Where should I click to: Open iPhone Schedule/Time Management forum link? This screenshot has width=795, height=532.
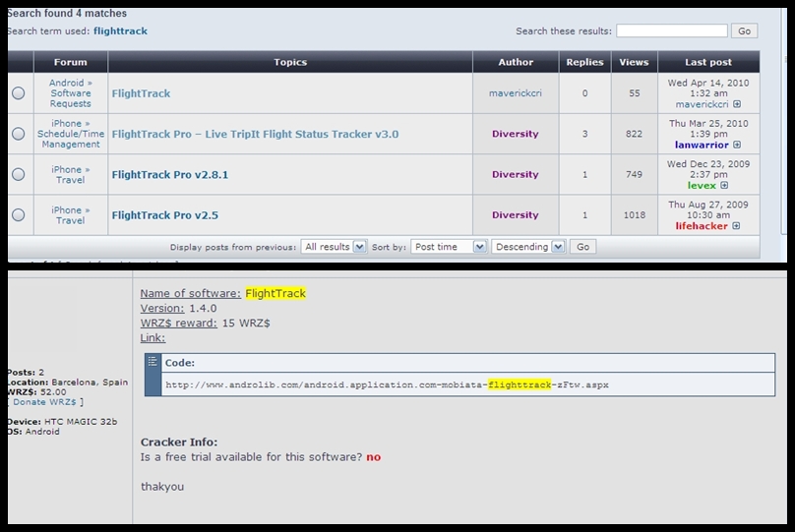[71, 134]
